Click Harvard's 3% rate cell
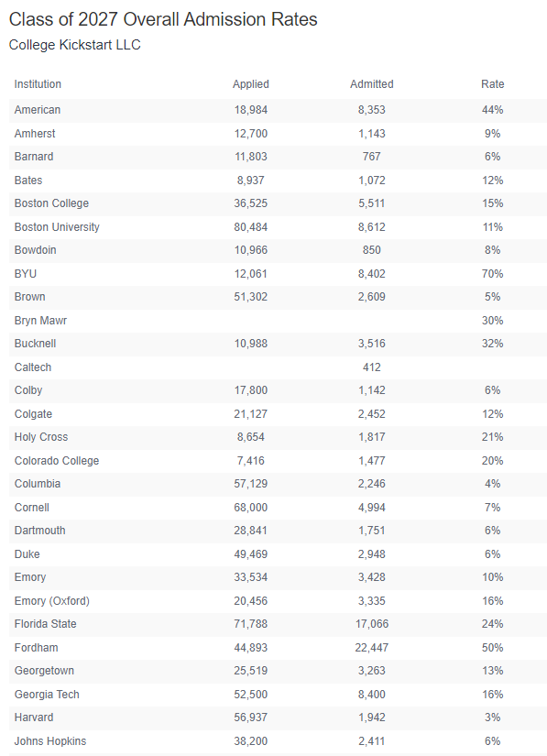 493,718
